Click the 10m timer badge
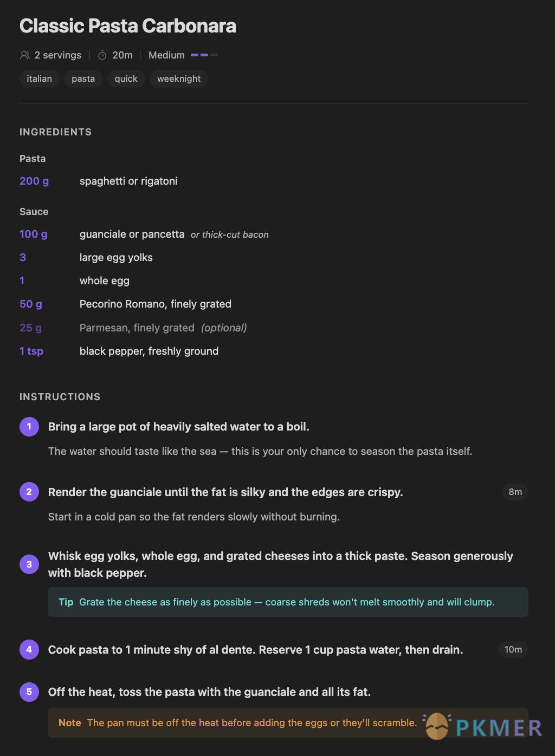Viewport: 555px width, 756px height. click(513, 649)
